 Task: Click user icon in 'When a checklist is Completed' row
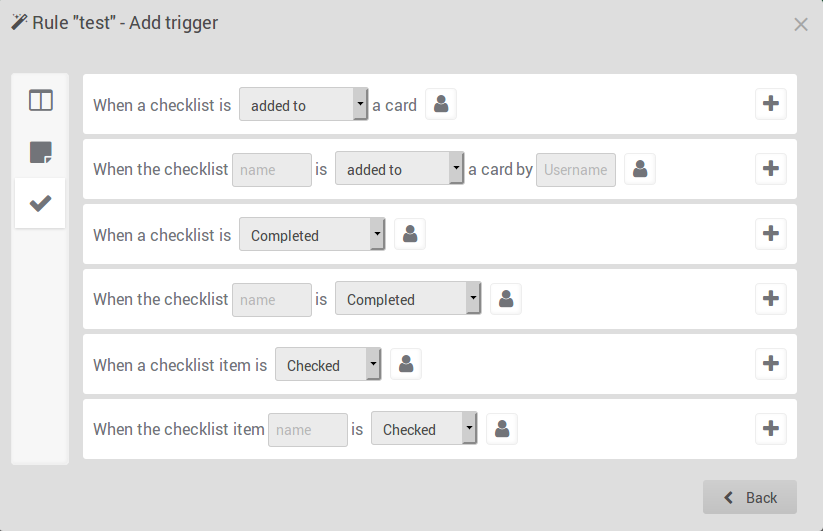410,234
